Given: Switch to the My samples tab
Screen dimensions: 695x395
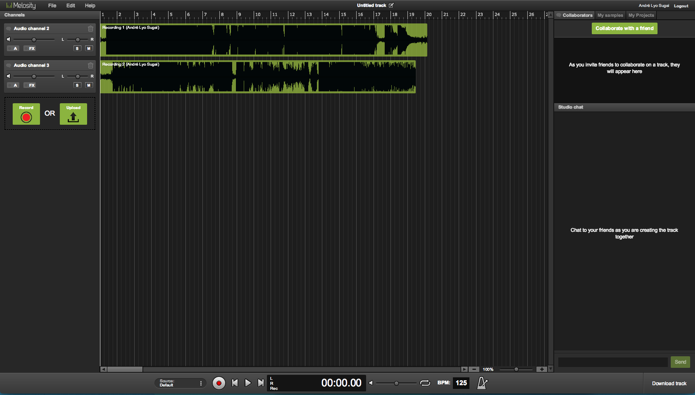Looking at the screenshot, I should (610, 15).
